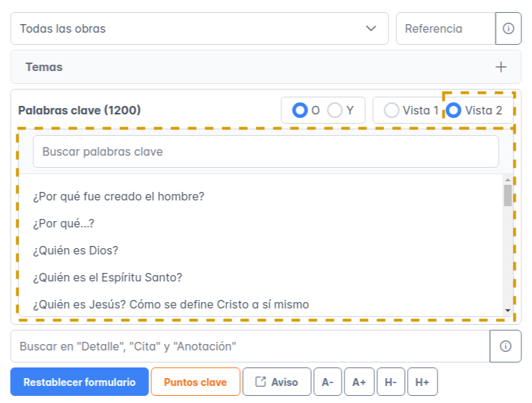The height and width of the screenshot is (403, 532).
Task: Select the '¿Por qué...?' keyword
Action: 64,223
